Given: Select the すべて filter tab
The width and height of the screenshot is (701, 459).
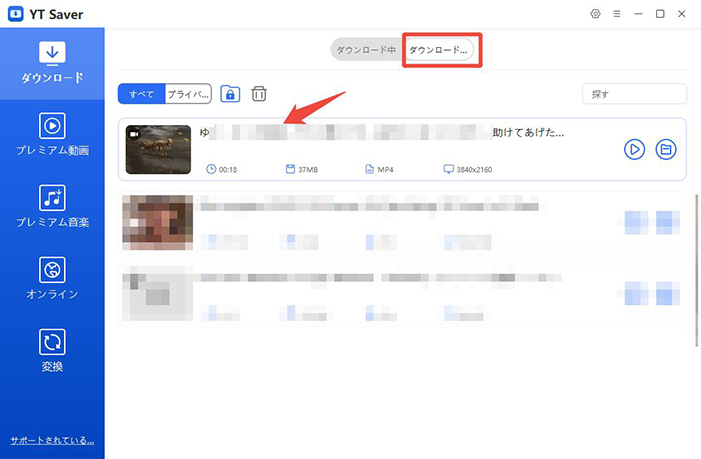Looking at the screenshot, I should (142, 94).
